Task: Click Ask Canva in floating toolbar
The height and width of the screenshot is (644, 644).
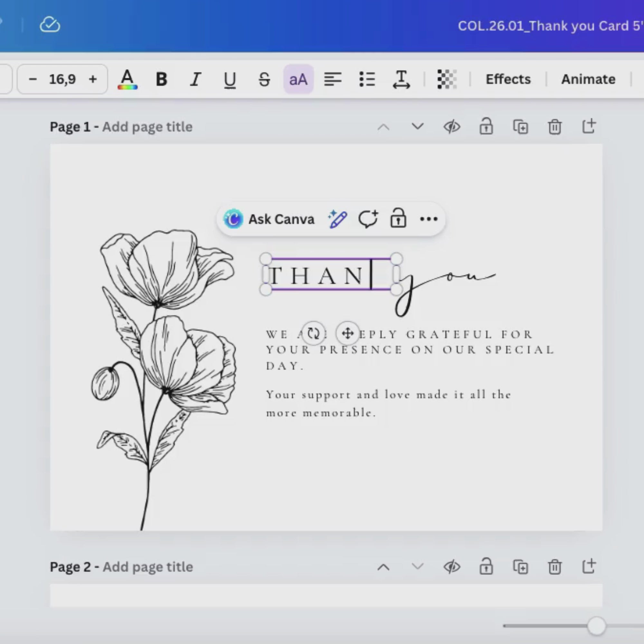Action: coord(269,219)
